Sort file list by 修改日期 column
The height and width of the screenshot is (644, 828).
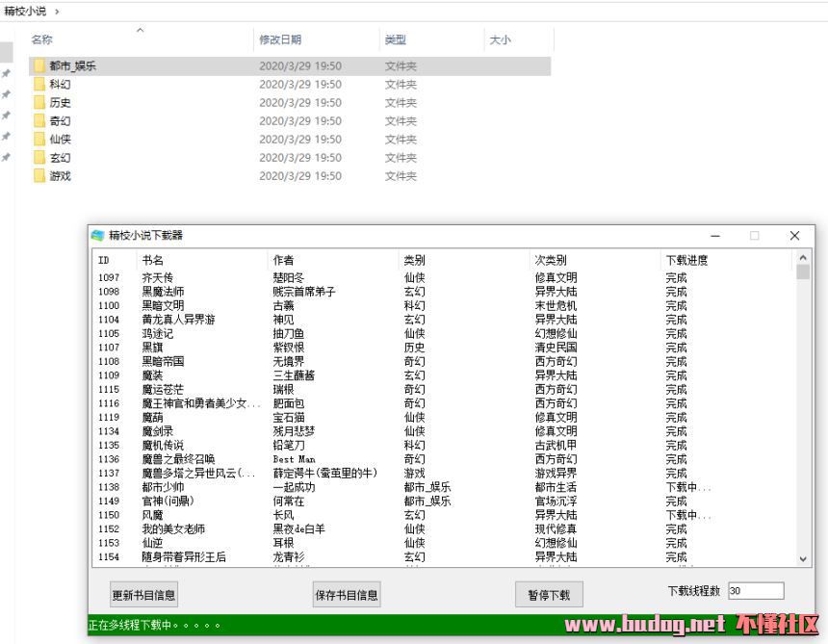[x=280, y=40]
